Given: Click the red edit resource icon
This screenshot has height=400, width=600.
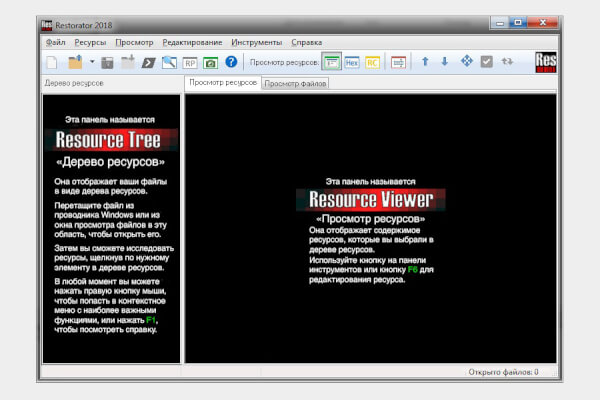Looking at the screenshot, I should 398,62.
